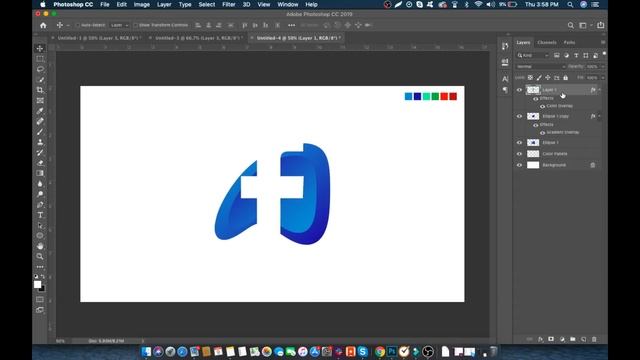The image size is (640, 360).
Task: Select the Gradient tool
Action: pyautogui.click(x=40, y=173)
